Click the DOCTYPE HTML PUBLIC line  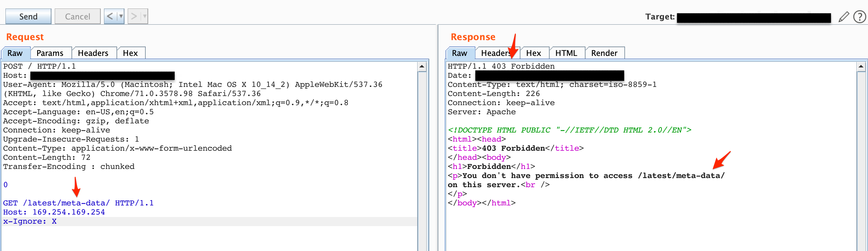tap(569, 130)
